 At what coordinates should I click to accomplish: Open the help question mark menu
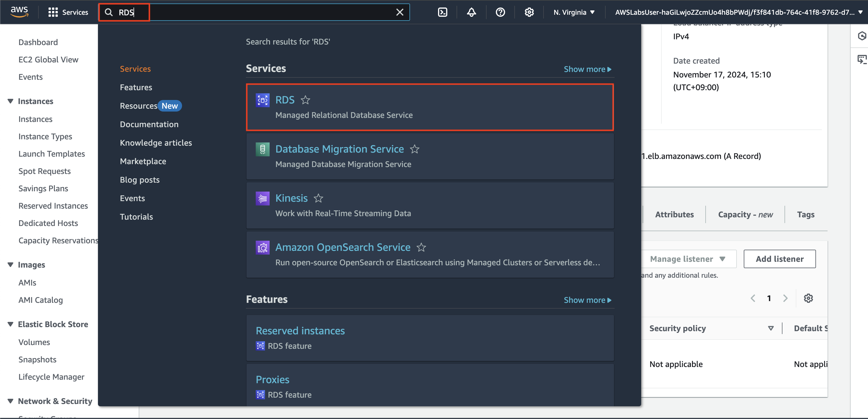click(x=500, y=12)
